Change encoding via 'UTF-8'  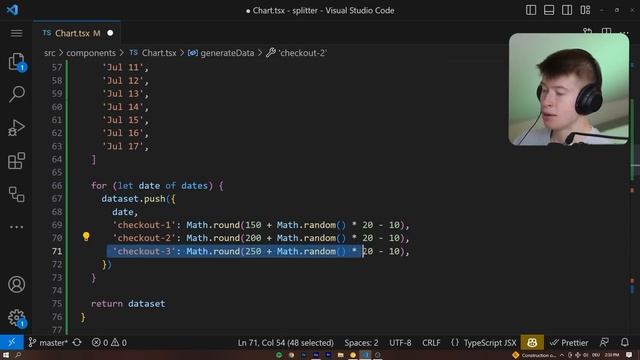coord(400,342)
